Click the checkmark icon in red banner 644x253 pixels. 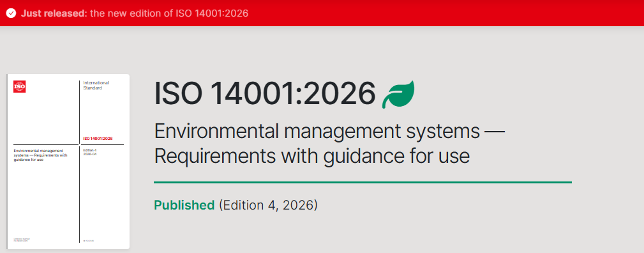(11, 13)
